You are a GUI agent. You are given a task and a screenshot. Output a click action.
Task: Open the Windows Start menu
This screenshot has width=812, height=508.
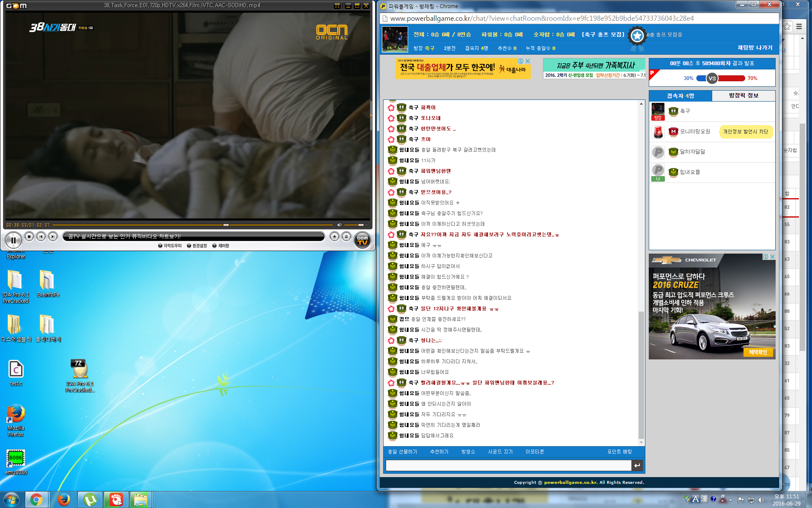pyautogui.click(x=11, y=500)
